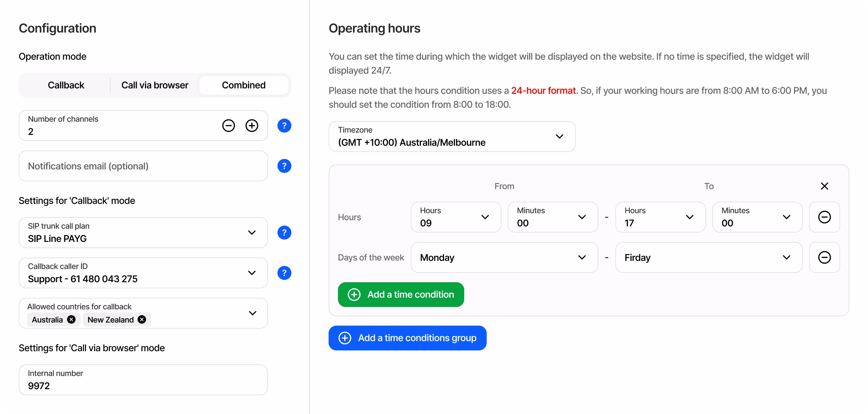The image size is (868, 414).
Task: Open help for Notifications email field
Action: 284,166
